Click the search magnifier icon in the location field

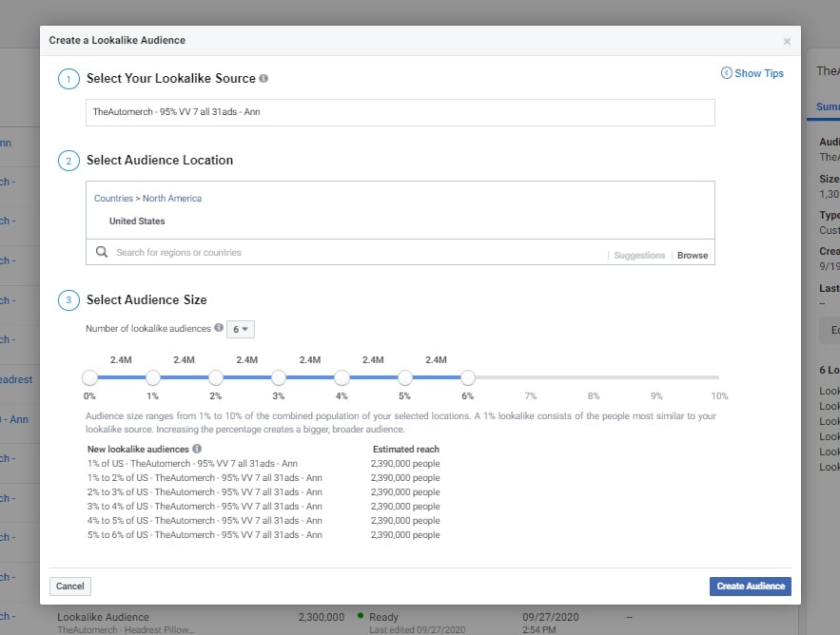(x=100, y=254)
